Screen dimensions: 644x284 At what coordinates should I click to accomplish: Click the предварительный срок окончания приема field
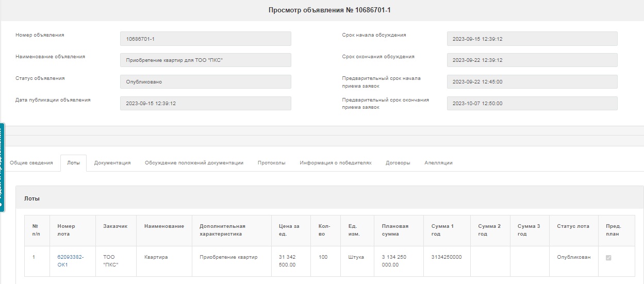[532, 104]
